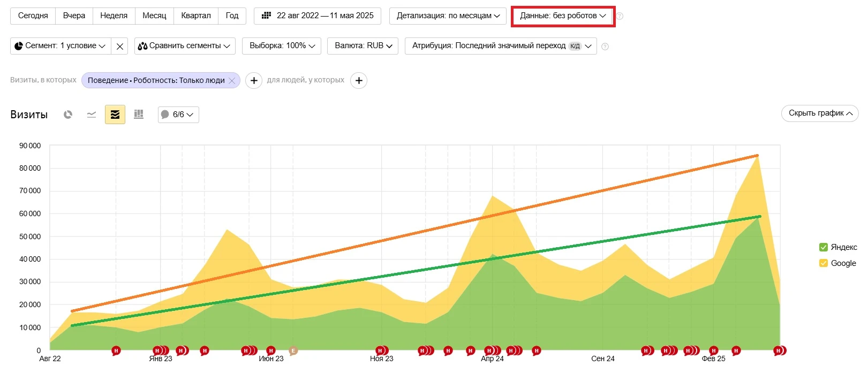
Task: Switch to column chart view
Action: point(139,115)
